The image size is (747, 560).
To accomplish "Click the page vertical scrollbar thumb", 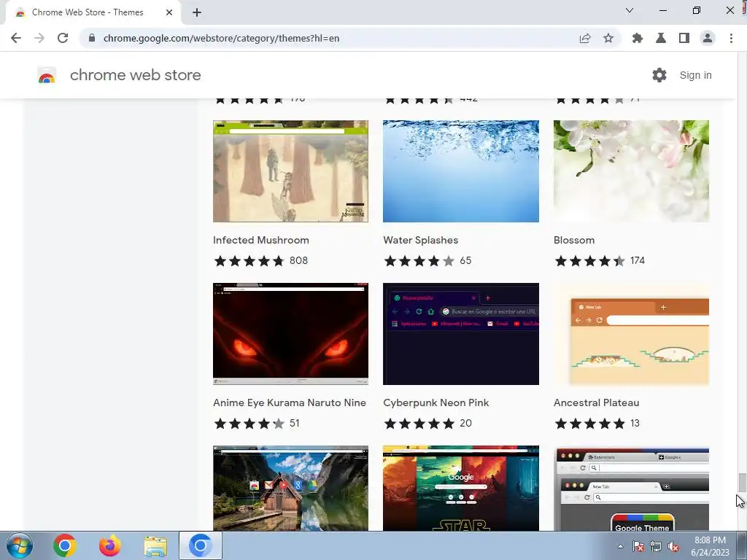I will pos(742,483).
